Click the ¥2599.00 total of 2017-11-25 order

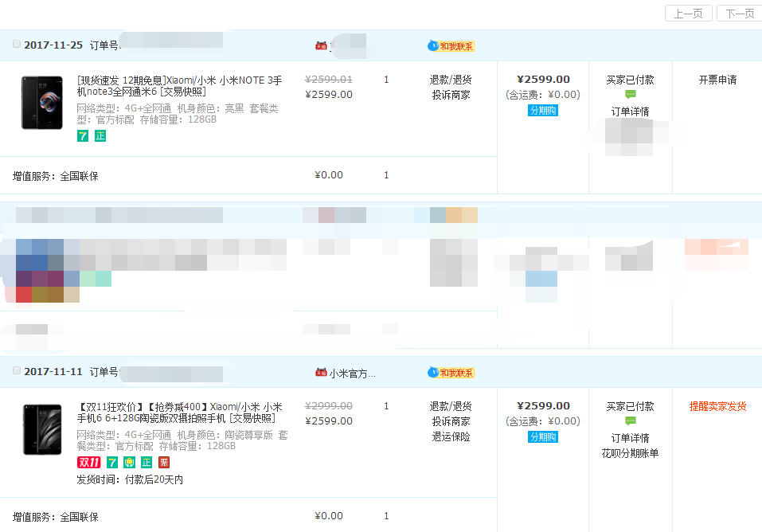543,80
